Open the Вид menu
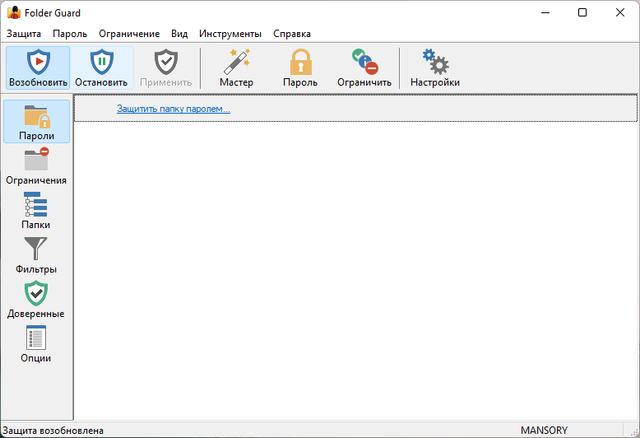The width and height of the screenshot is (640, 438). [x=179, y=34]
